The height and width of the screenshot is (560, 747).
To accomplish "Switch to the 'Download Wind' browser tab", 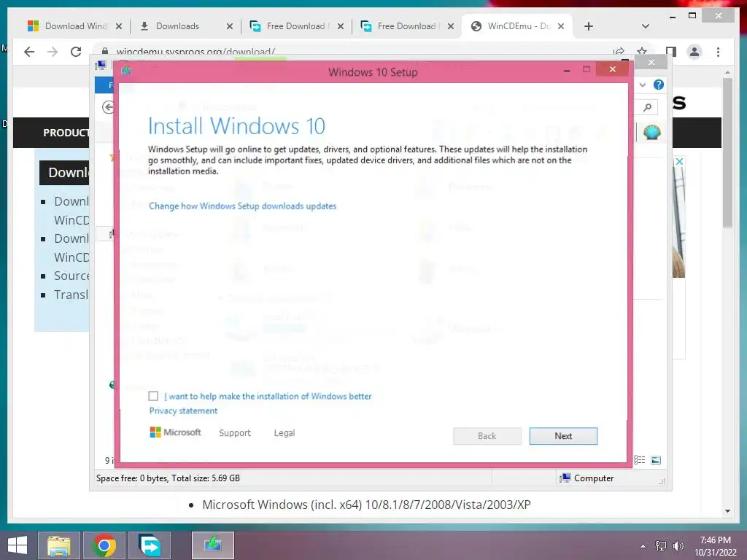I will [68, 26].
